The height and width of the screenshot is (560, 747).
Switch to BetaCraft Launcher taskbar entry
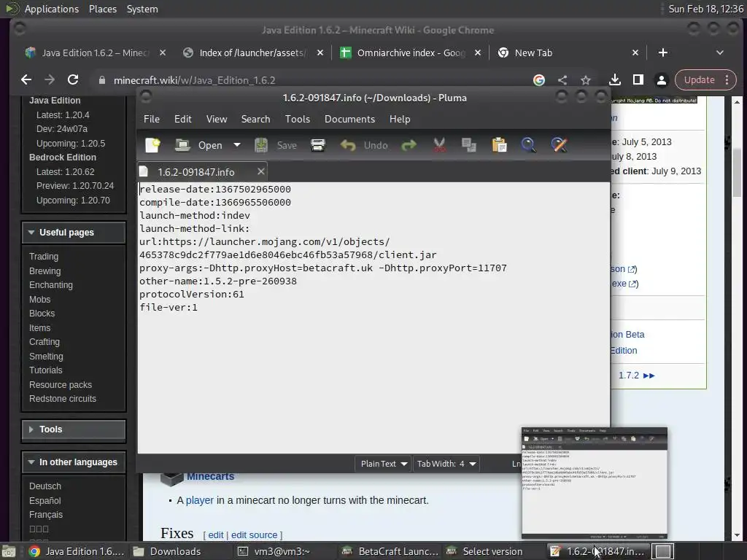pyautogui.click(x=390, y=551)
